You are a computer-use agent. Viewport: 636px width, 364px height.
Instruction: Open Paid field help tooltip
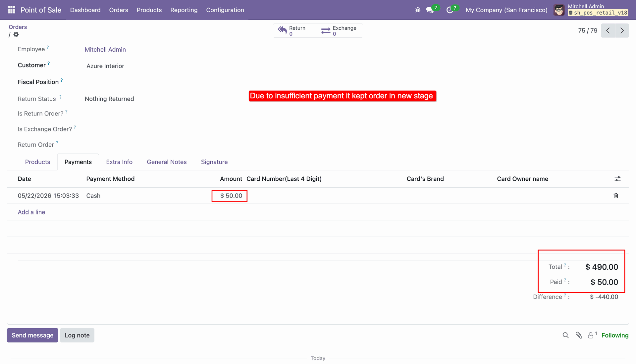[x=565, y=280]
